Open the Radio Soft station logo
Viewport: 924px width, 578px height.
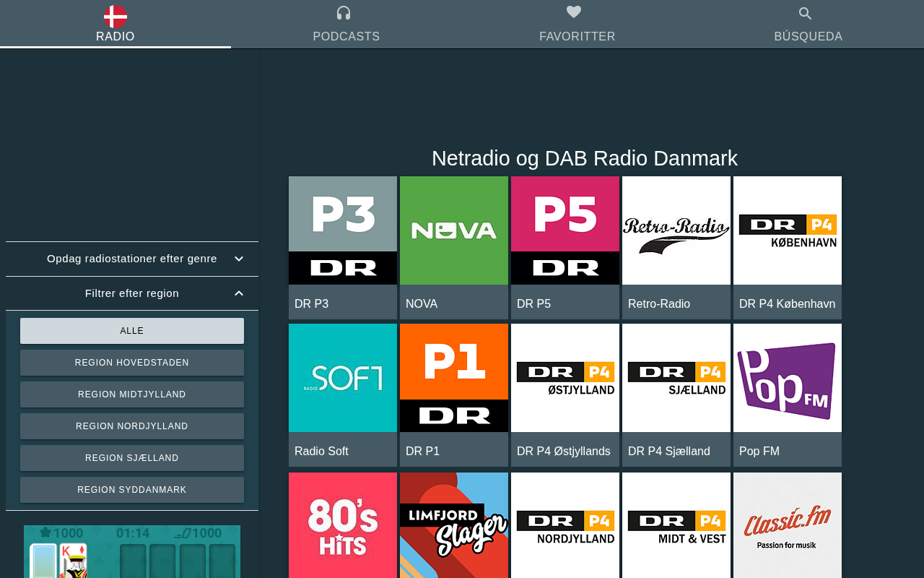point(343,378)
